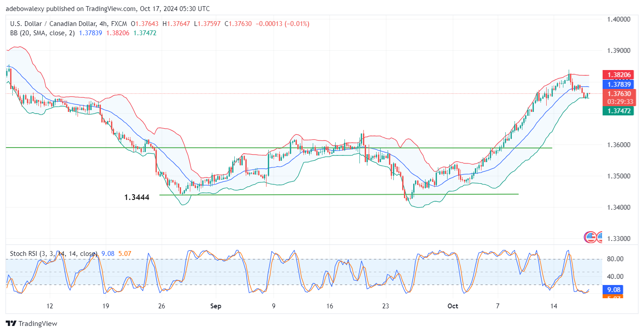This screenshot has height=333, width=644.
Task: Click the 1.36000 price axis label
Action: [x=619, y=145]
